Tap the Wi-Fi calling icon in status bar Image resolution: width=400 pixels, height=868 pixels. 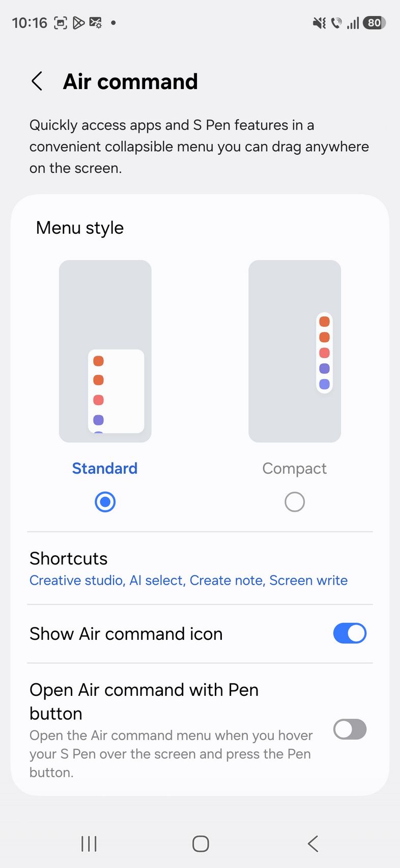336,23
